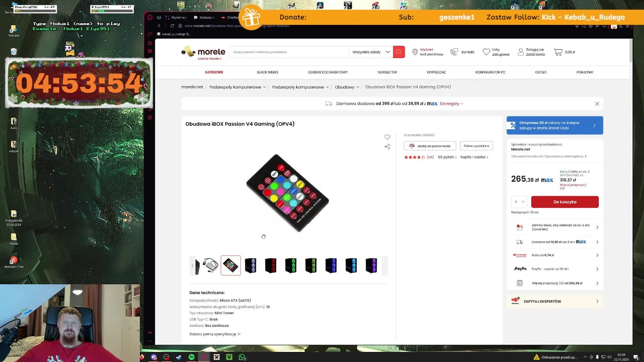Open the shopping cart showing 0,00 zł
Image resolution: width=644 pixels, height=362 pixels.
[565, 52]
